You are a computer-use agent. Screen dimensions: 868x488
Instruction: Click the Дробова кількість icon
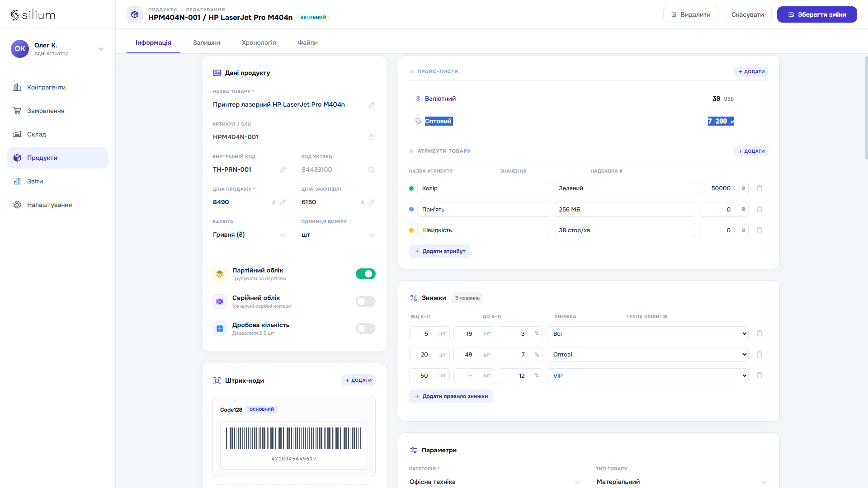(x=220, y=328)
